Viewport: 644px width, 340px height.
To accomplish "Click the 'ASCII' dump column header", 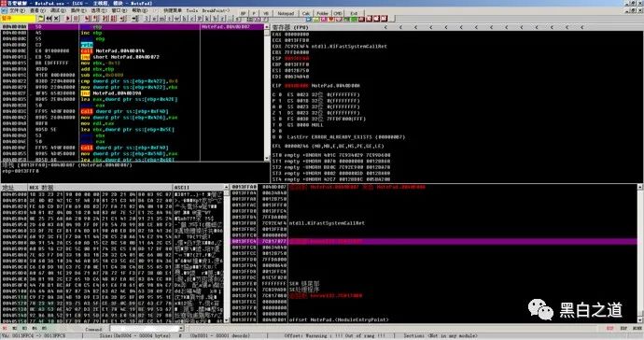I will 198,187.
